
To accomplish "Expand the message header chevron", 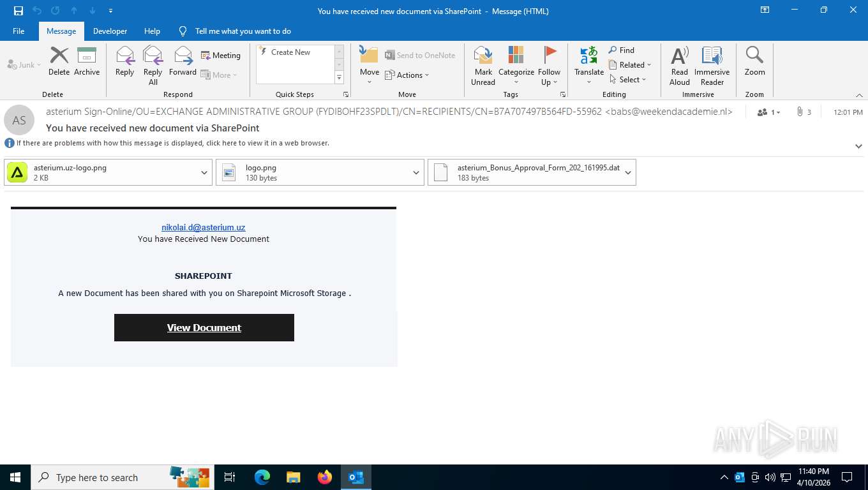I will pos(858,146).
